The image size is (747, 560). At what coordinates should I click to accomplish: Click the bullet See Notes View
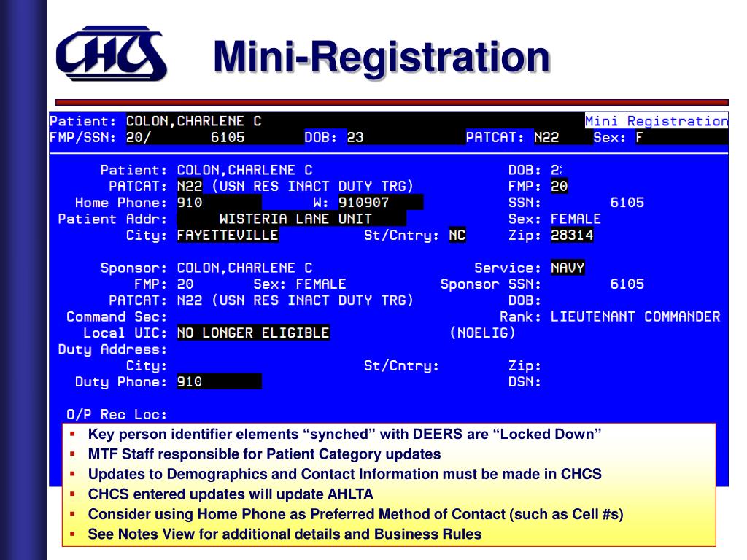coord(285,534)
